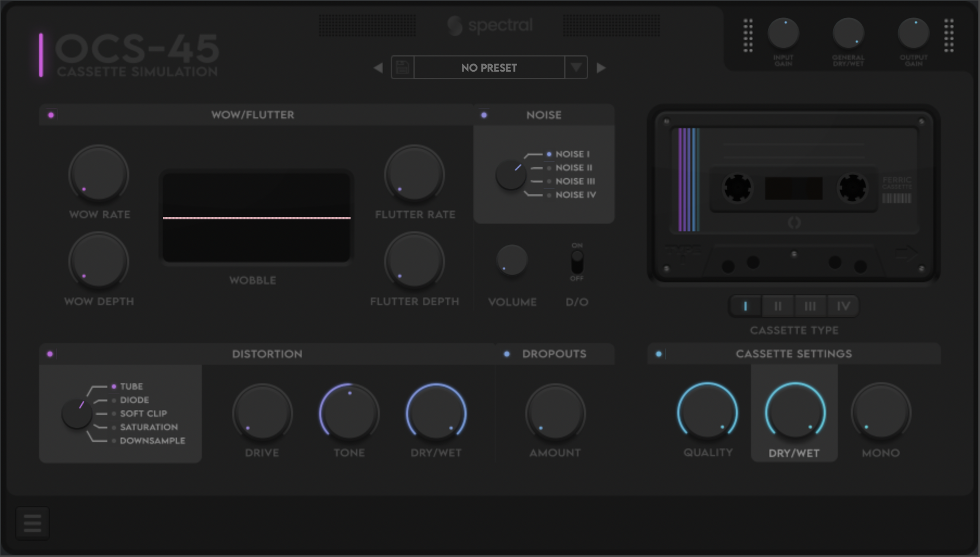The height and width of the screenshot is (557, 980).
Task: Click the NO PRESET name field
Action: coord(489,68)
